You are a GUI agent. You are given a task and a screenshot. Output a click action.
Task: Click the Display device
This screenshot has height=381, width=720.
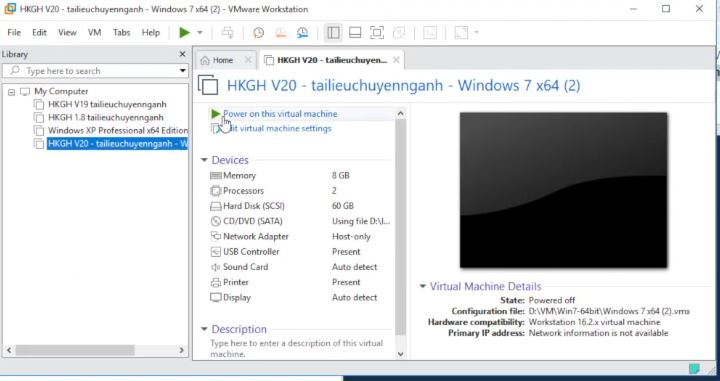tap(300, 297)
